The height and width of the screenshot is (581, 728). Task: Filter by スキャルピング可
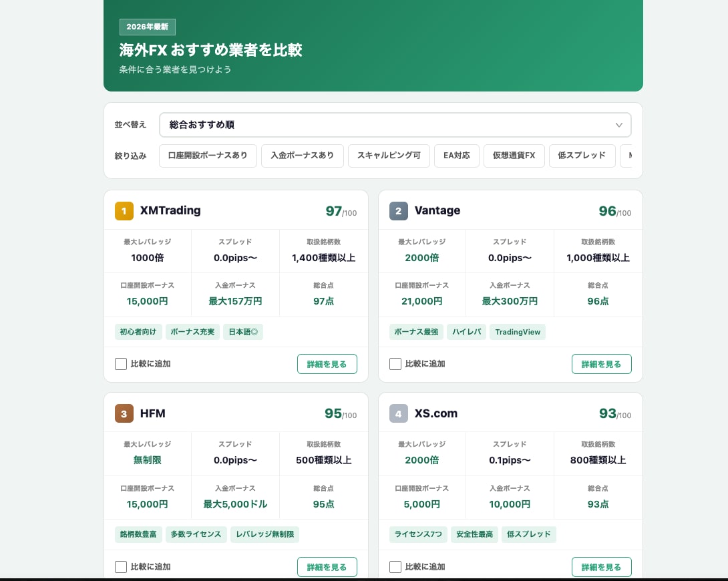click(389, 156)
